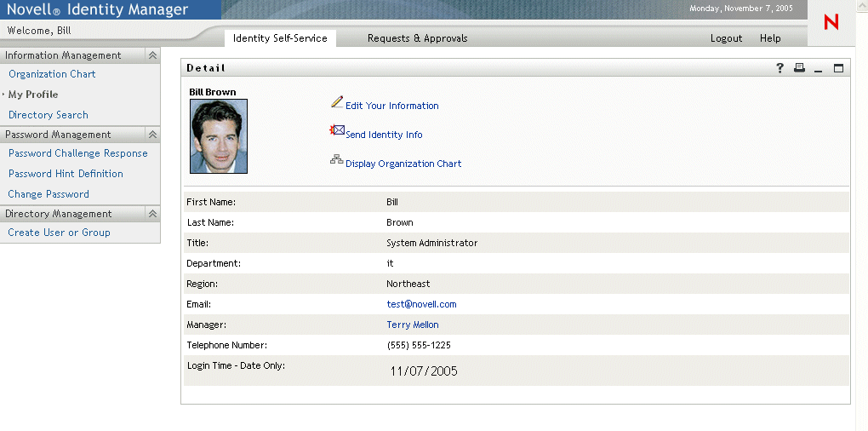Open Password Challenge Response page

point(77,153)
